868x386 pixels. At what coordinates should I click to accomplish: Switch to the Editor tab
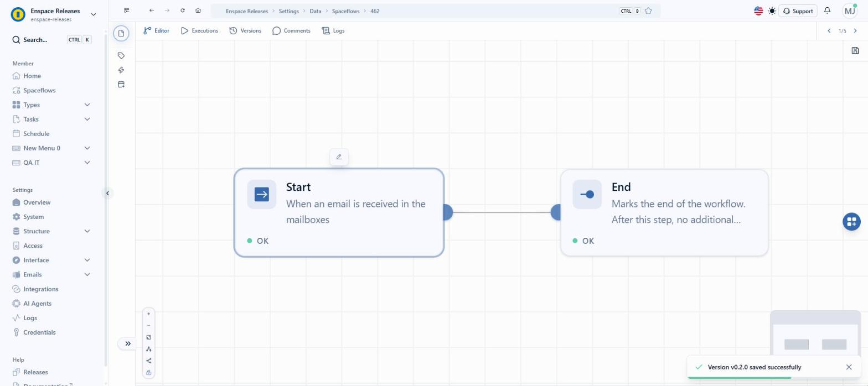click(156, 30)
